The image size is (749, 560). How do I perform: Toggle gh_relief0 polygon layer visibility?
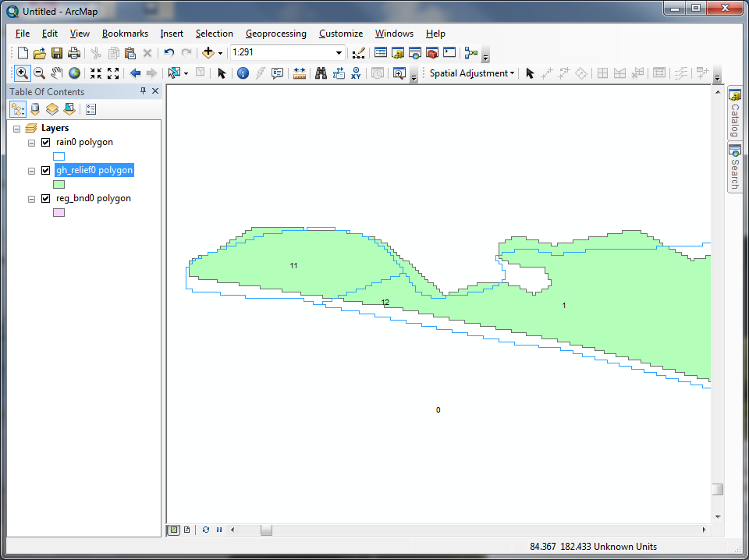tap(45, 171)
